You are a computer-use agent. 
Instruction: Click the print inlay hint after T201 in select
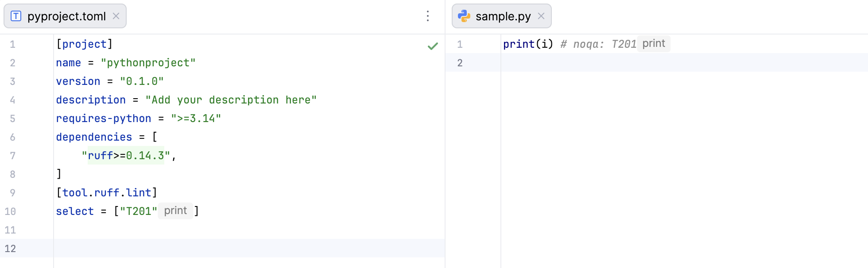tap(175, 211)
